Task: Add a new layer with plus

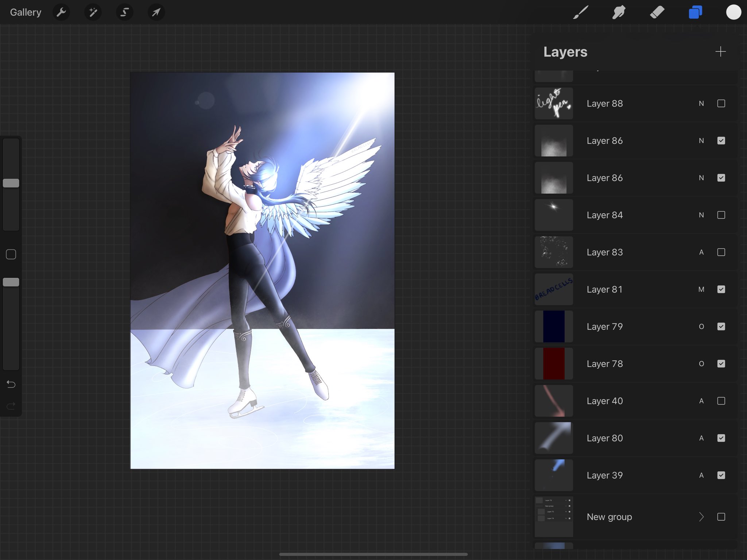Action: (720, 51)
